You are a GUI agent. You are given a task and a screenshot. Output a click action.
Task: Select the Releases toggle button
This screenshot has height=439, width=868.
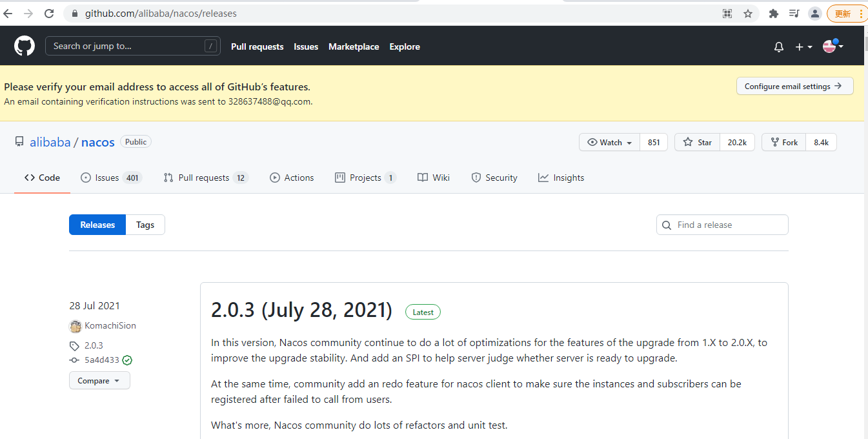pos(97,225)
